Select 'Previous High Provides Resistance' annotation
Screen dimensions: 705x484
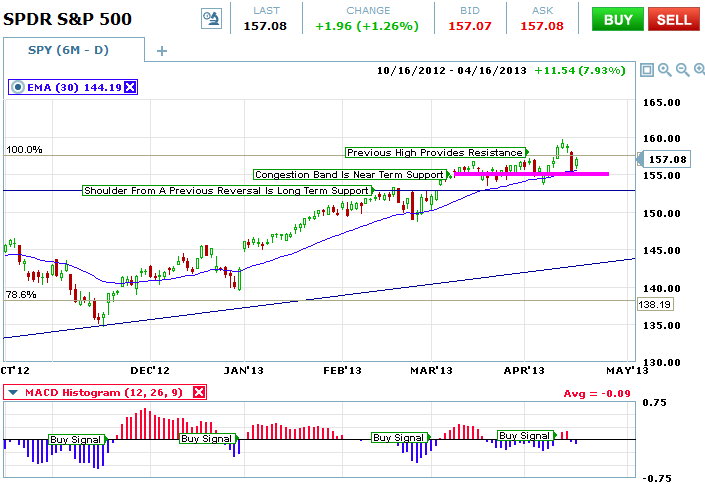click(x=435, y=152)
